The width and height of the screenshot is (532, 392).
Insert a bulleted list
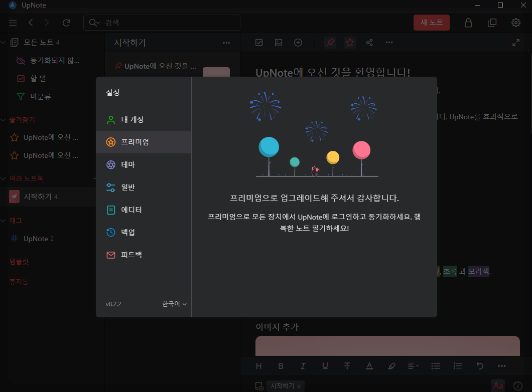pos(436,366)
